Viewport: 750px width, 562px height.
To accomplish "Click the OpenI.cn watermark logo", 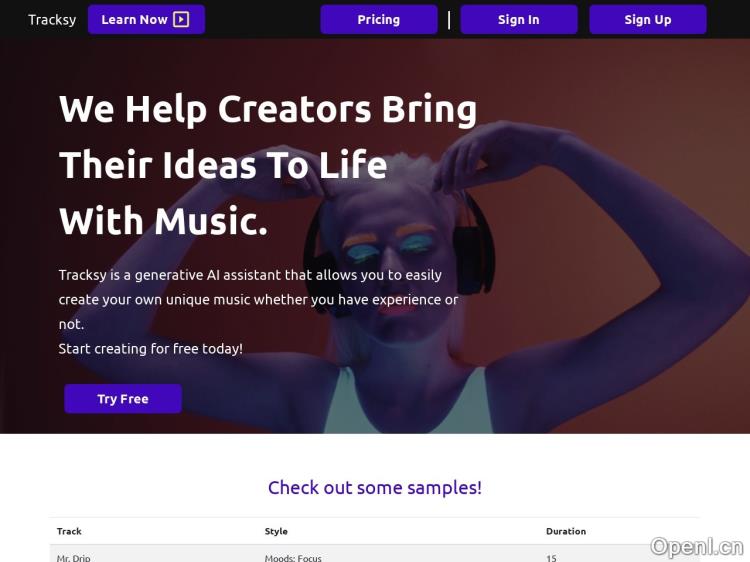I will 696,546.
